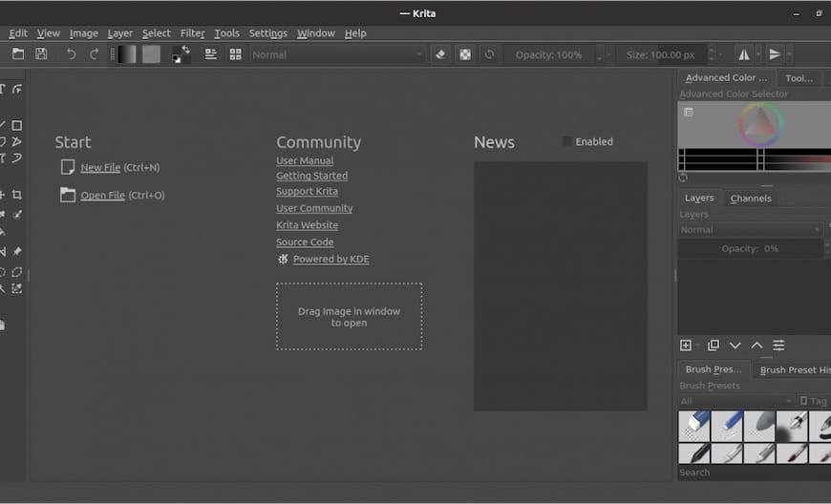Switch to the Tool options tab
The height and width of the screenshot is (504, 831).
pyautogui.click(x=799, y=78)
